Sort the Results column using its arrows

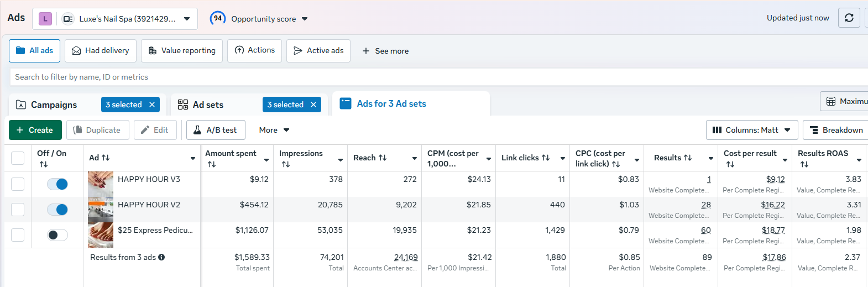pos(688,158)
